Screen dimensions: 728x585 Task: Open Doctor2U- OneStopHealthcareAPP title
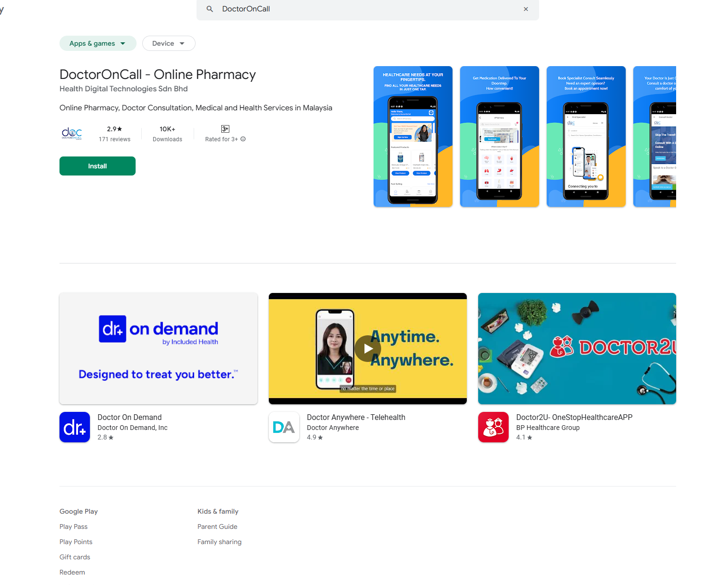pos(574,417)
